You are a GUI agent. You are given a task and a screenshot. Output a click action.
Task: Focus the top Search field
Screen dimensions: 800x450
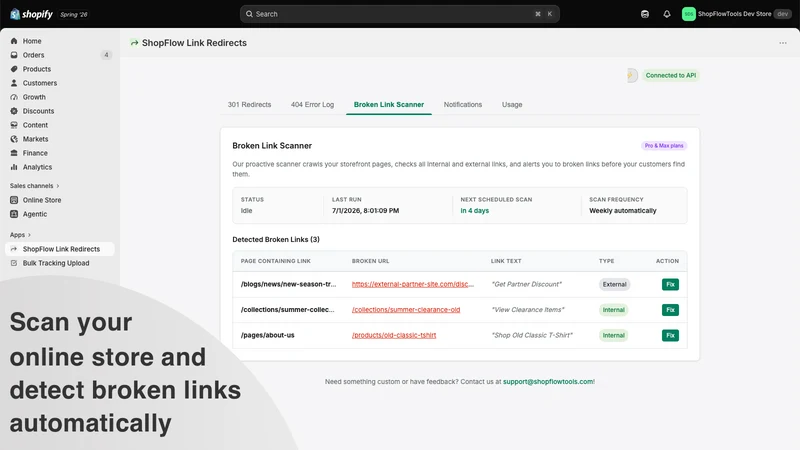pyautogui.click(x=399, y=14)
